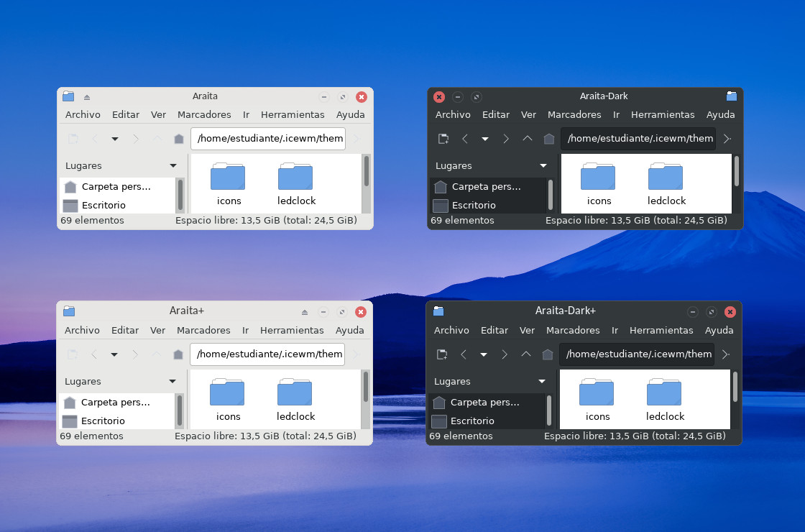The image size is (805, 532).
Task: Select the ledclock folder in Araita-Dark window
Action: coord(666,184)
